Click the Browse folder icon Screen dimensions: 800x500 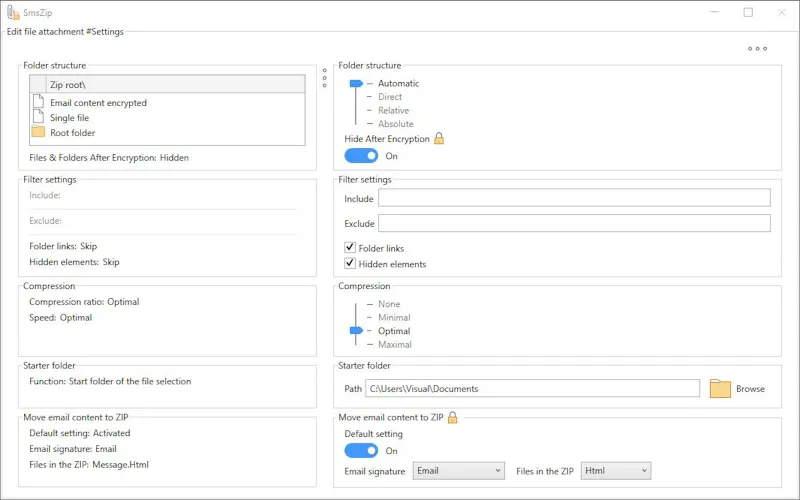click(x=720, y=389)
